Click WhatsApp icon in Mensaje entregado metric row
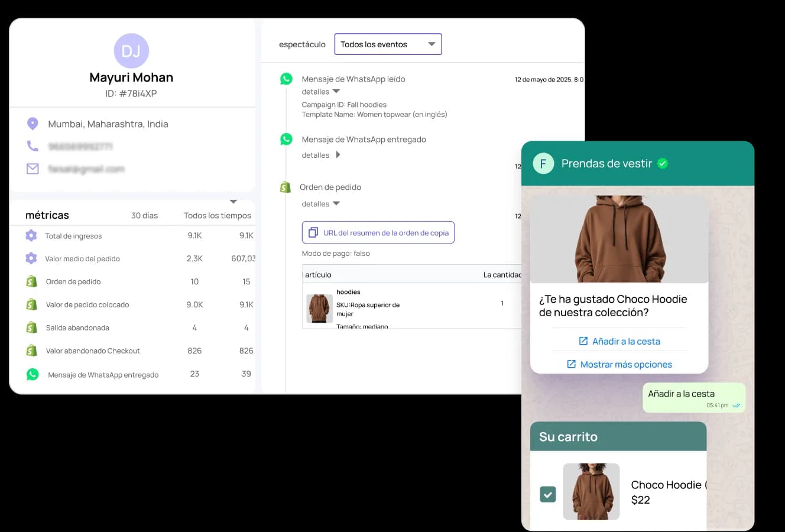Screen dimensions: 785x532 coord(33,374)
